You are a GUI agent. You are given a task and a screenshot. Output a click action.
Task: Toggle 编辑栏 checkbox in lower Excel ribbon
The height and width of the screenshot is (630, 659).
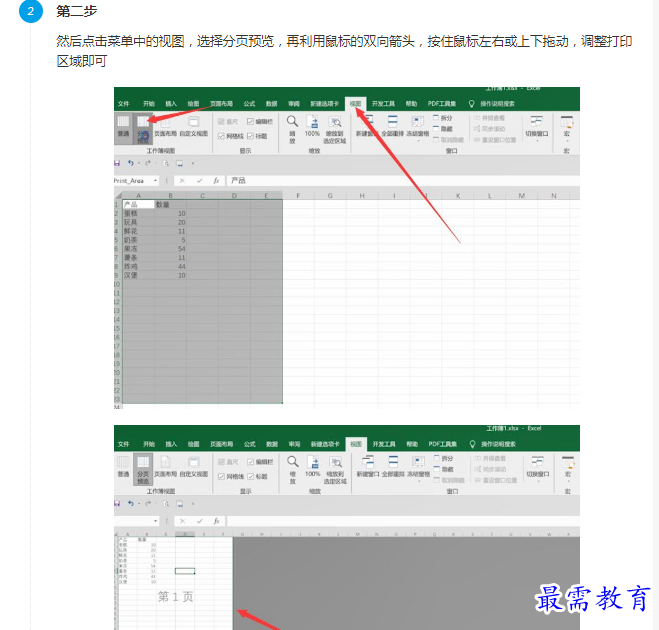pos(250,462)
